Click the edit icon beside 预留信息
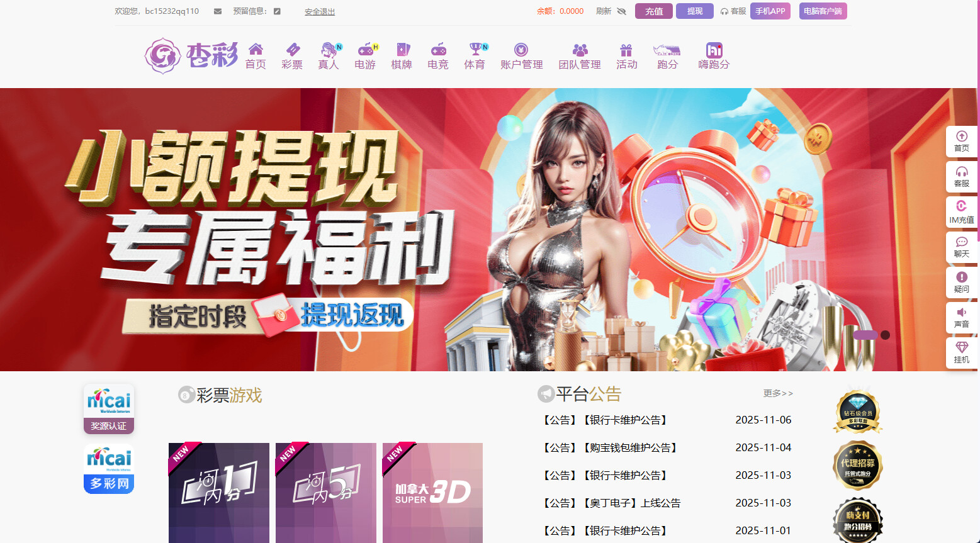 [277, 11]
